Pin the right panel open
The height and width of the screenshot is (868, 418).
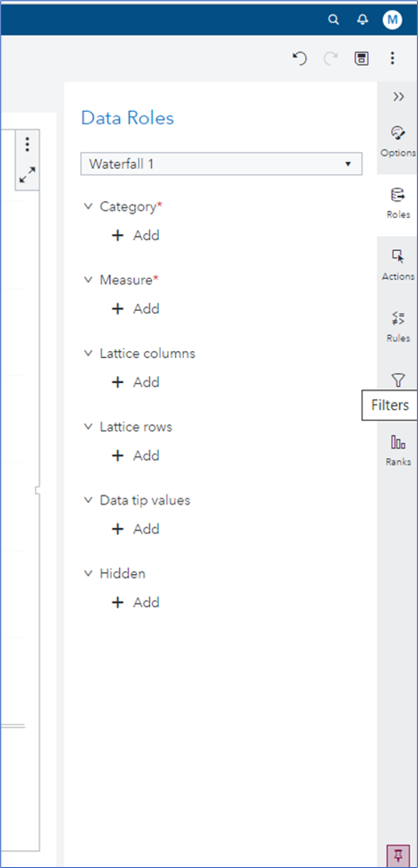[399, 855]
